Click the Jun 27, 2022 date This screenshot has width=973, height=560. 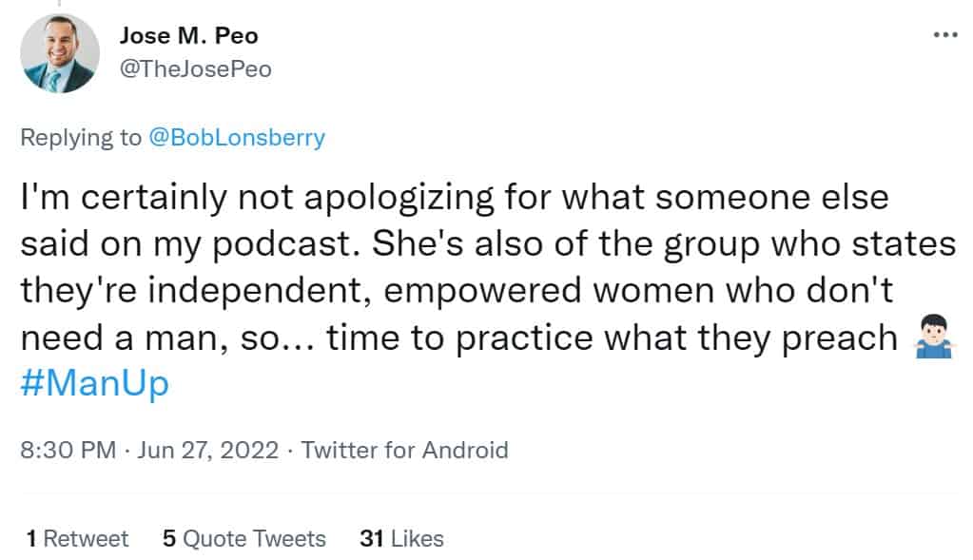pyautogui.click(x=209, y=449)
